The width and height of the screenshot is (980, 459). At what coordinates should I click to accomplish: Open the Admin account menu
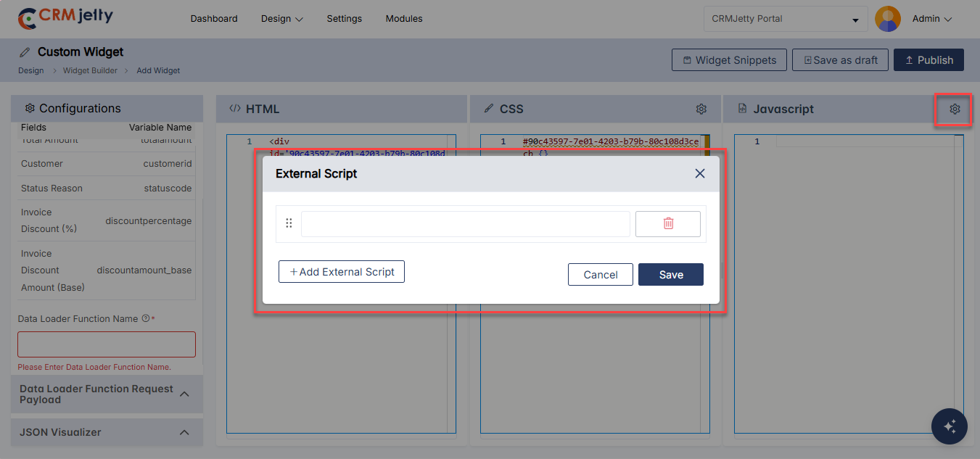pos(931,19)
